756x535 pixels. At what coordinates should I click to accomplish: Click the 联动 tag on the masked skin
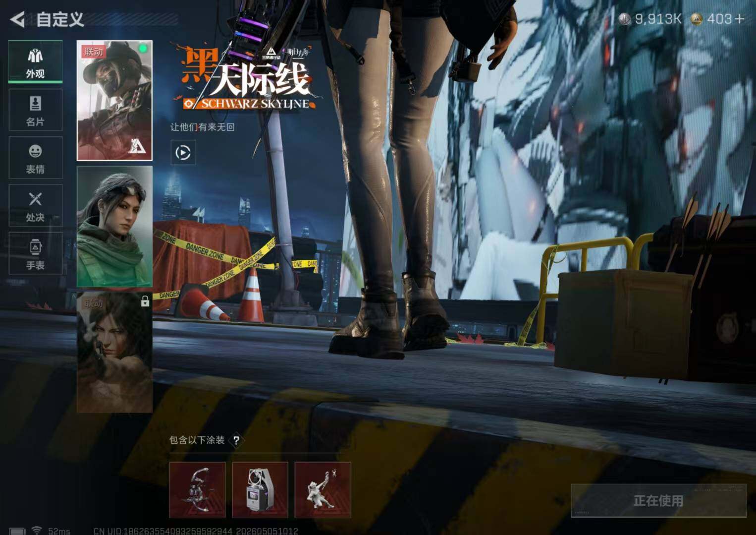point(94,52)
